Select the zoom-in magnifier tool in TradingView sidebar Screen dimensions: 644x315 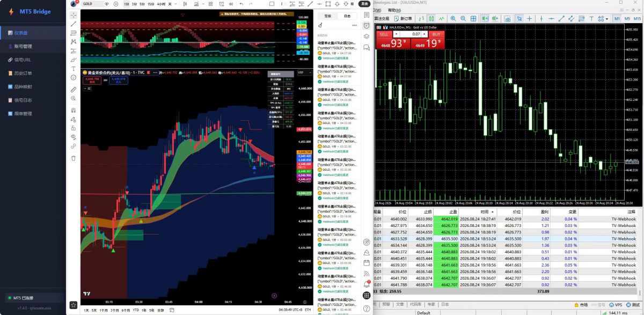coord(74,98)
